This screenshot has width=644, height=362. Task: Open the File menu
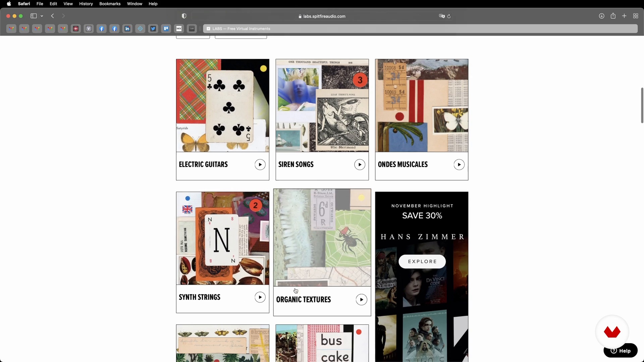40,4
